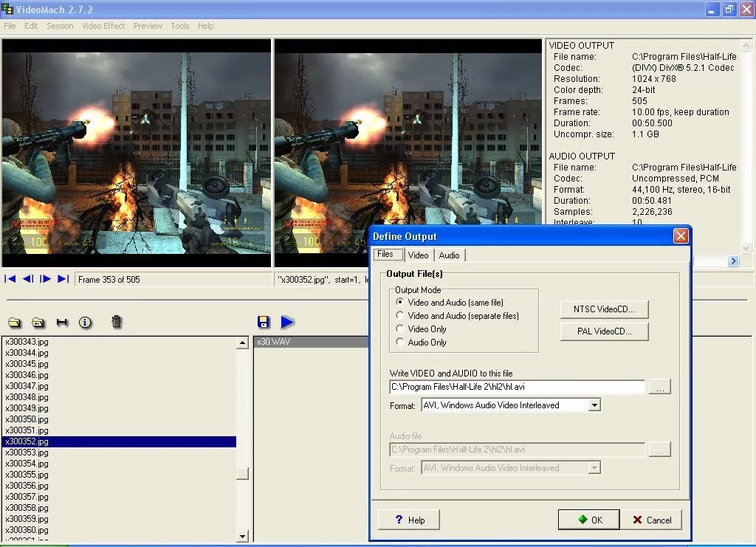Click the PAL VideoCD button
The width and height of the screenshot is (756, 547).
604,331
